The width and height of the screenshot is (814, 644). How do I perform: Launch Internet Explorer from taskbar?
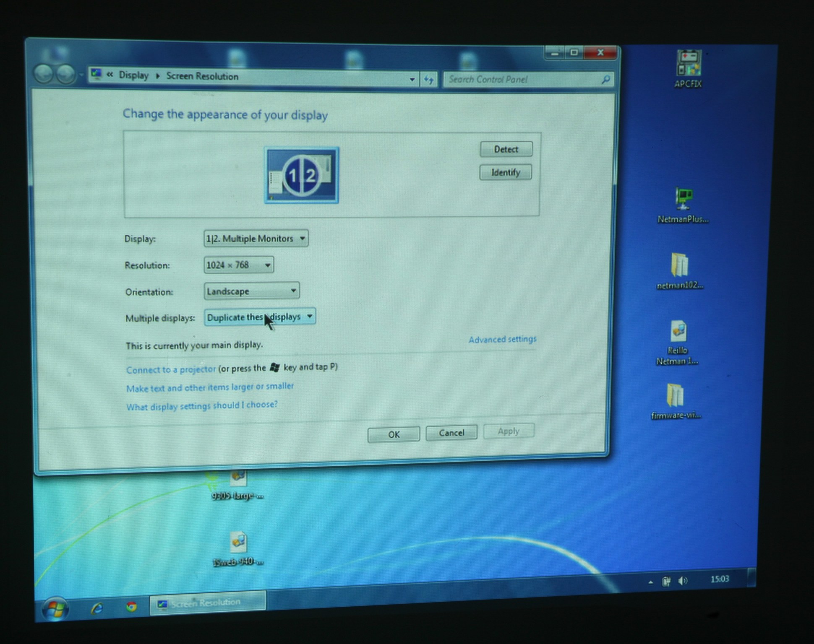pyautogui.click(x=97, y=608)
